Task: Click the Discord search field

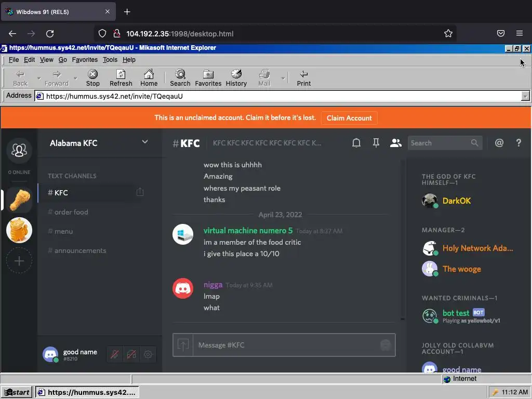Action: click(445, 143)
